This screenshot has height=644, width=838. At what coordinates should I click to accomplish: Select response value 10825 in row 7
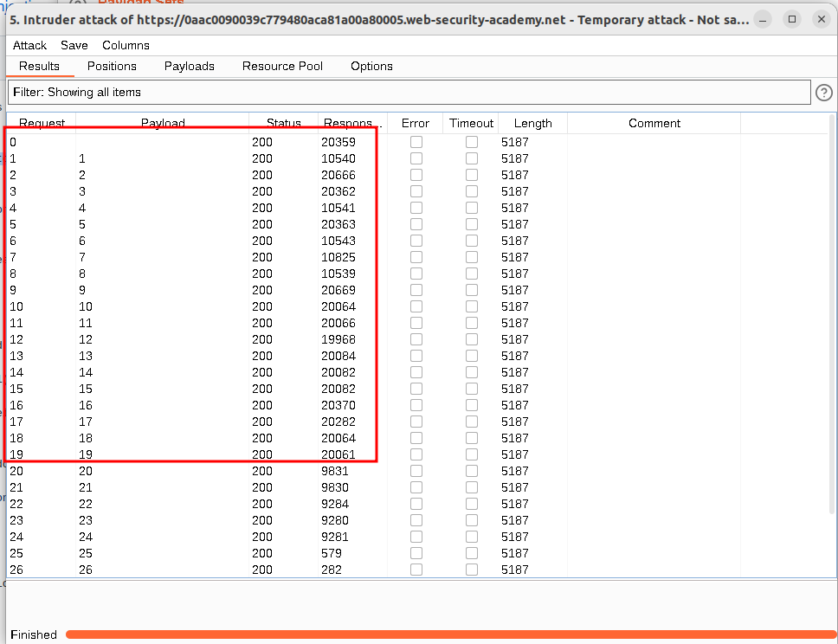338,257
